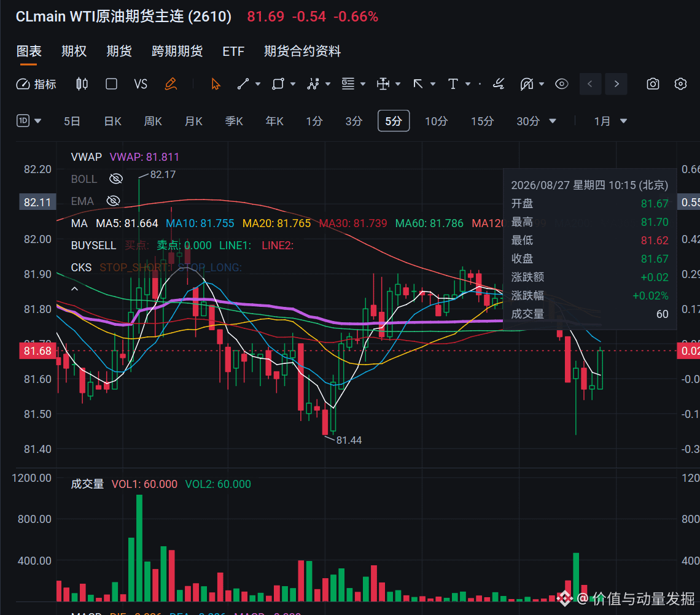
Task: Select the 周K timeframe
Action: (153, 121)
